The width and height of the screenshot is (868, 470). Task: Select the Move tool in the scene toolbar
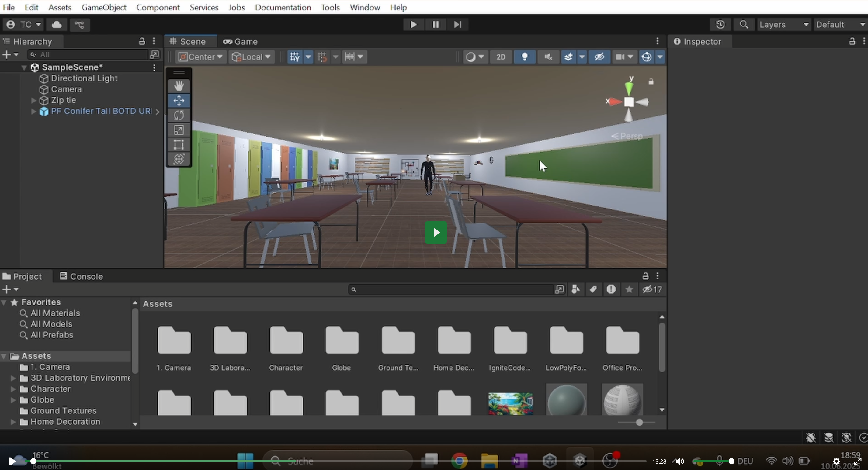point(179,100)
